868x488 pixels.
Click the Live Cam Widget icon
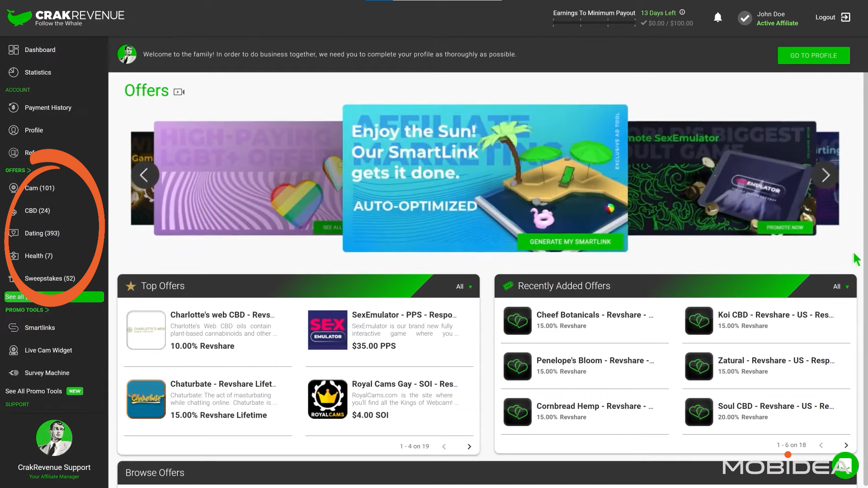tap(14, 350)
